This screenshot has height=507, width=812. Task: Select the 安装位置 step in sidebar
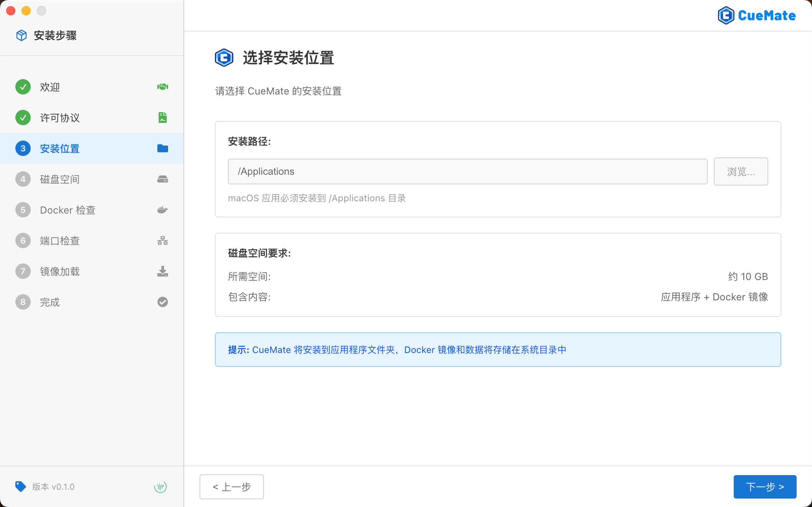pyautogui.click(x=59, y=148)
